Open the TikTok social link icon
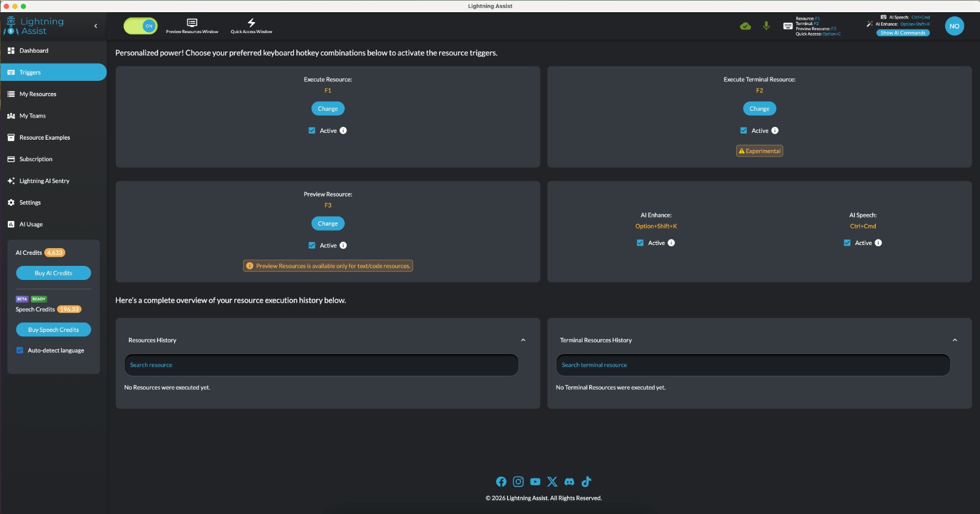Image resolution: width=980 pixels, height=514 pixels. pyautogui.click(x=586, y=482)
